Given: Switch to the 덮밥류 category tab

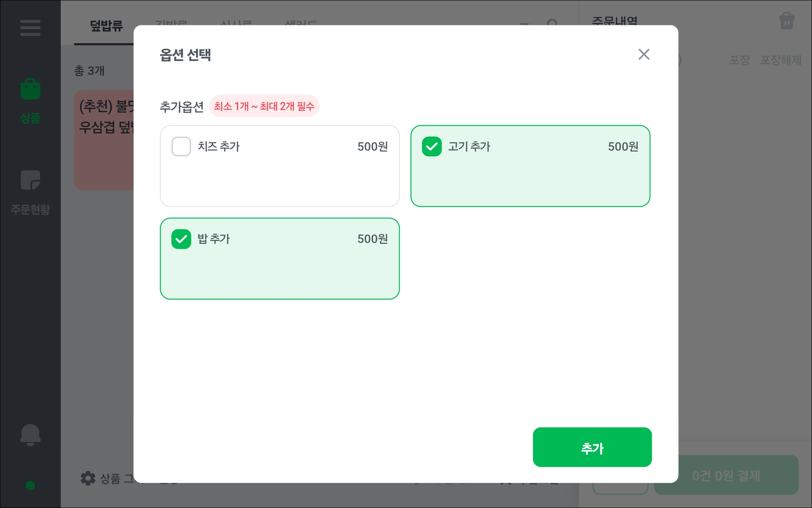Looking at the screenshot, I should point(106,26).
